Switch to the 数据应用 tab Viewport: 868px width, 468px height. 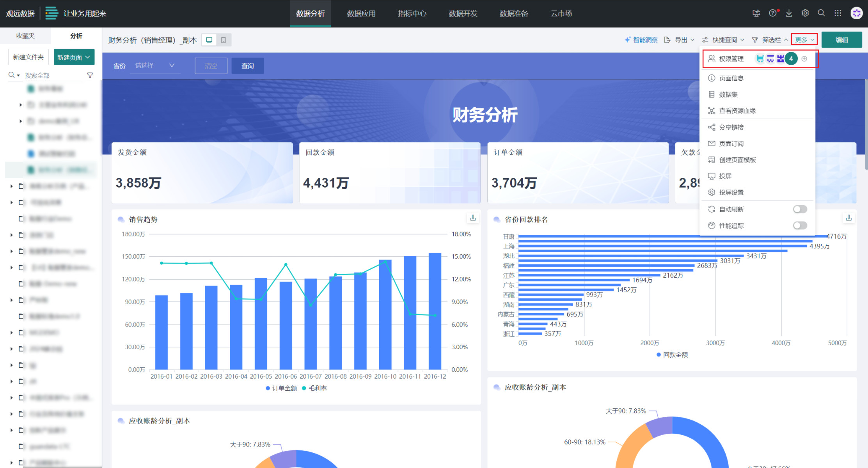tap(361, 14)
